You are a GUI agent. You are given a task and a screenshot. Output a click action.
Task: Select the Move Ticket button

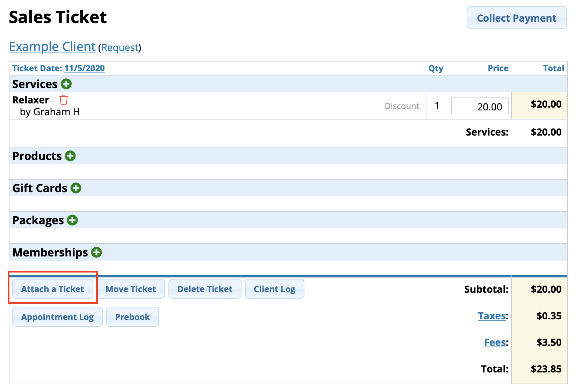point(131,289)
